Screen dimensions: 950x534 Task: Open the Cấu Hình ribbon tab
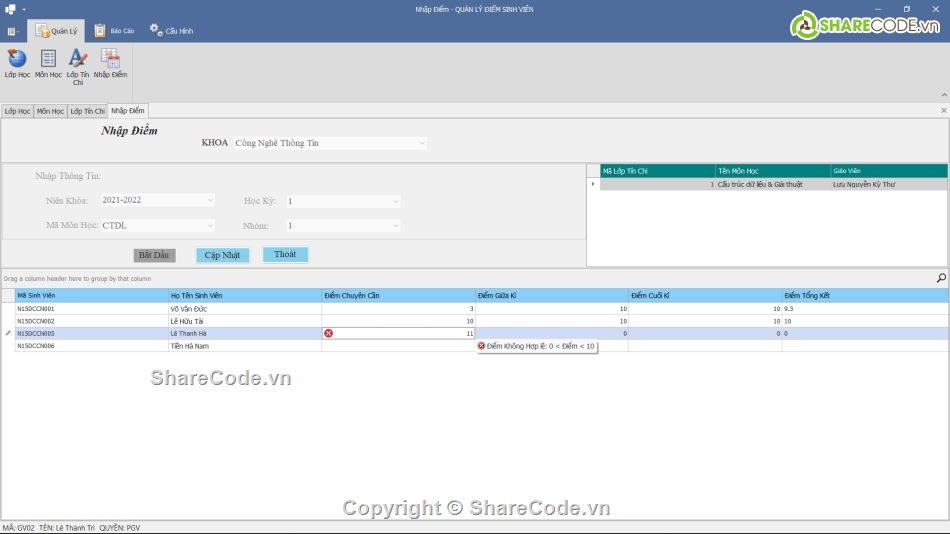click(171, 31)
